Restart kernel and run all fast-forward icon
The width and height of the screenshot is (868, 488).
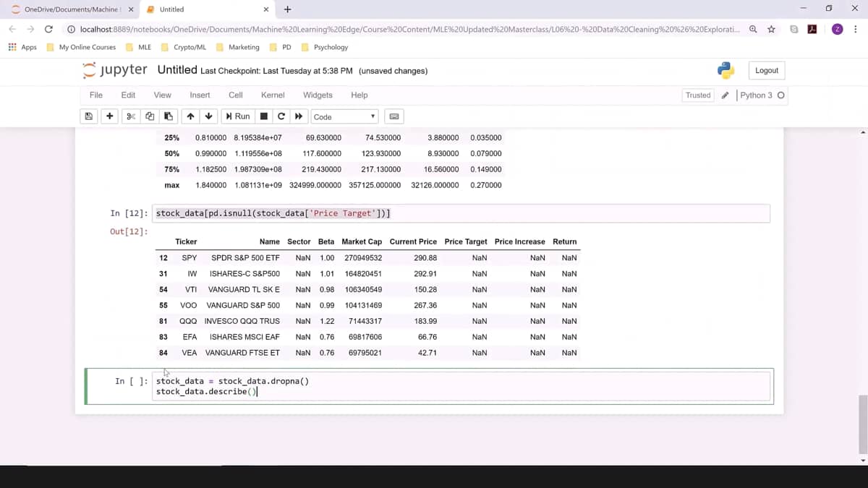tap(299, 116)
